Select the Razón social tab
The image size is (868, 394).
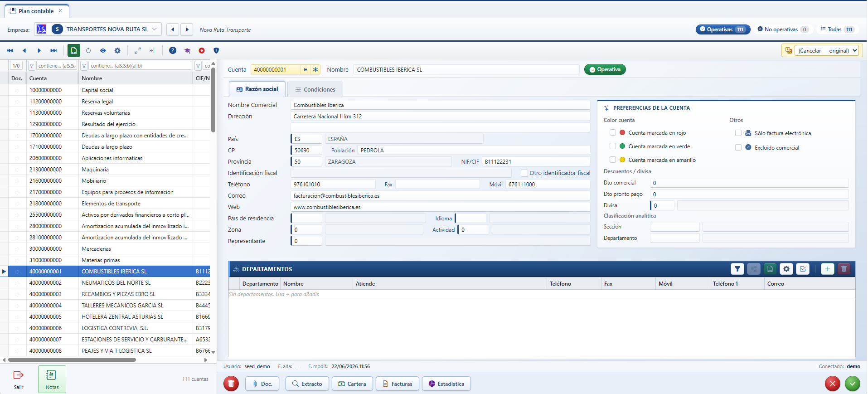click(257, 89)
